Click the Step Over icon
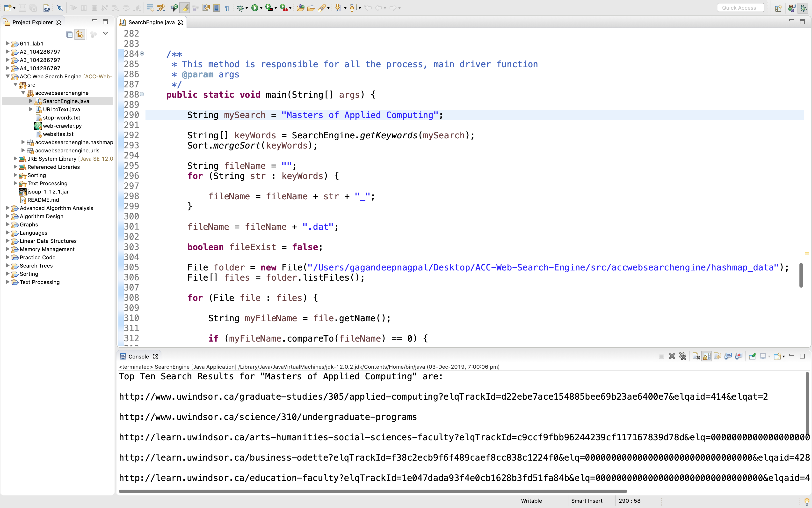This screenshot has width=812, height=508. coord(126,8)
